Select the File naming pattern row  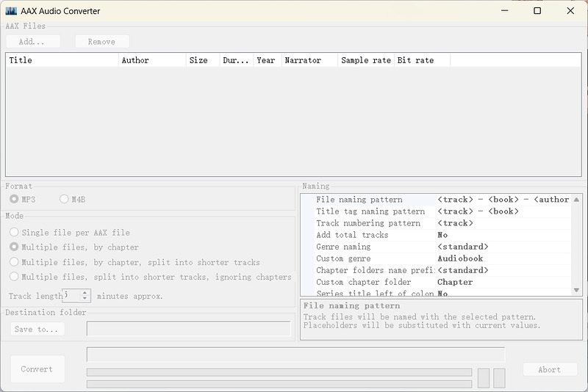click(x=442, y=200)
